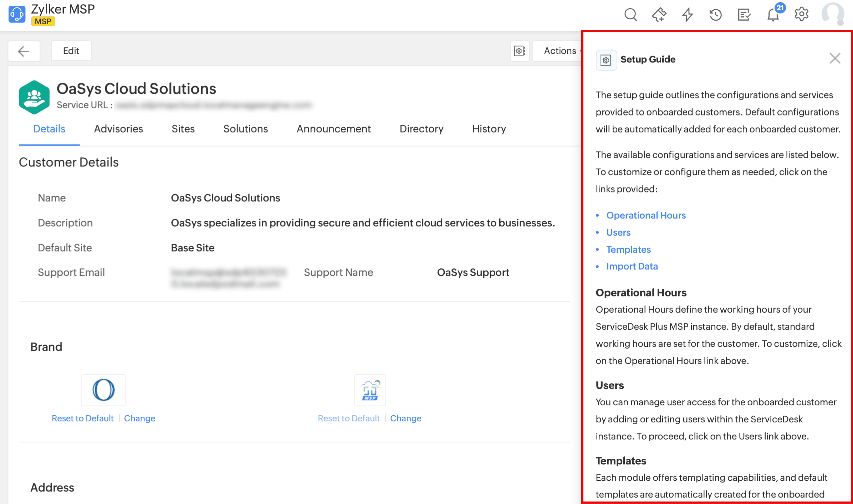Click the lightning bolt quick actions icon
The width and height of the screenshot is (853, 504).
coord(687,15)
